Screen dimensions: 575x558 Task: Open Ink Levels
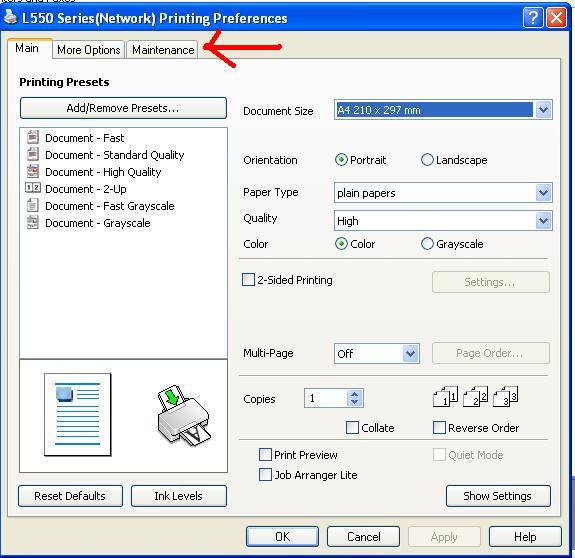[179, 496]
